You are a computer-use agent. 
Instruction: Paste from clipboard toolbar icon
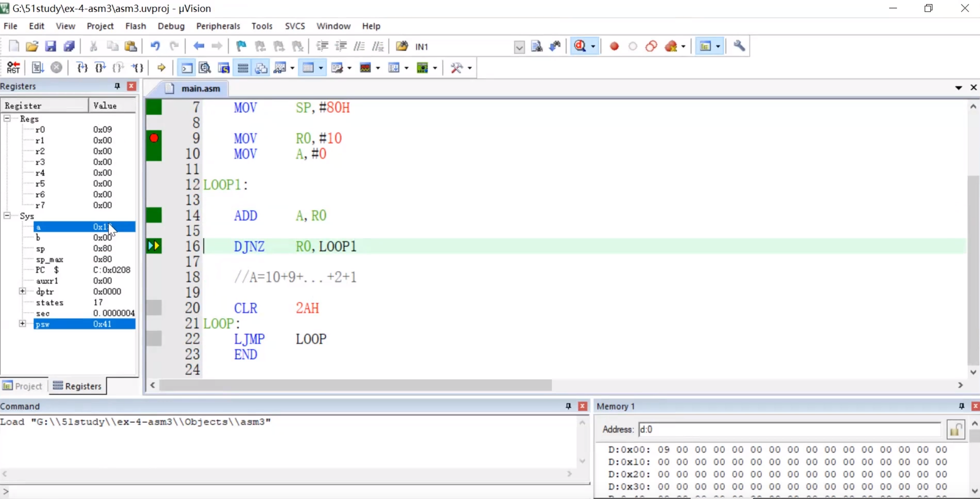(x=131, y=46)
